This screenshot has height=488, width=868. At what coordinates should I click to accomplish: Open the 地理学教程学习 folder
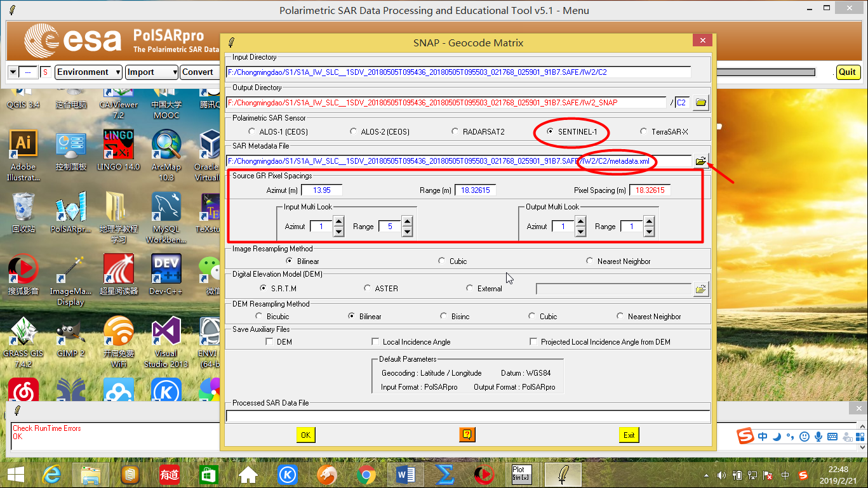coord(118,218)
